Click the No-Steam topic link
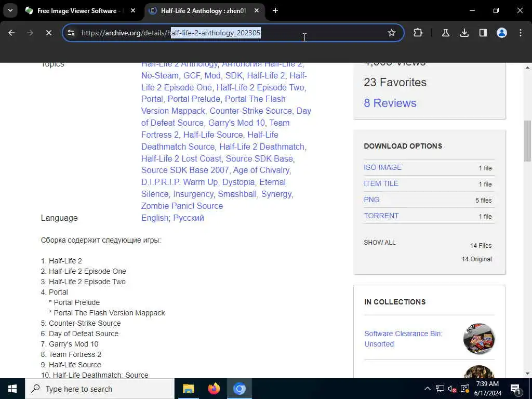This screenshot has width=532, height=399. tap(160, 75)
